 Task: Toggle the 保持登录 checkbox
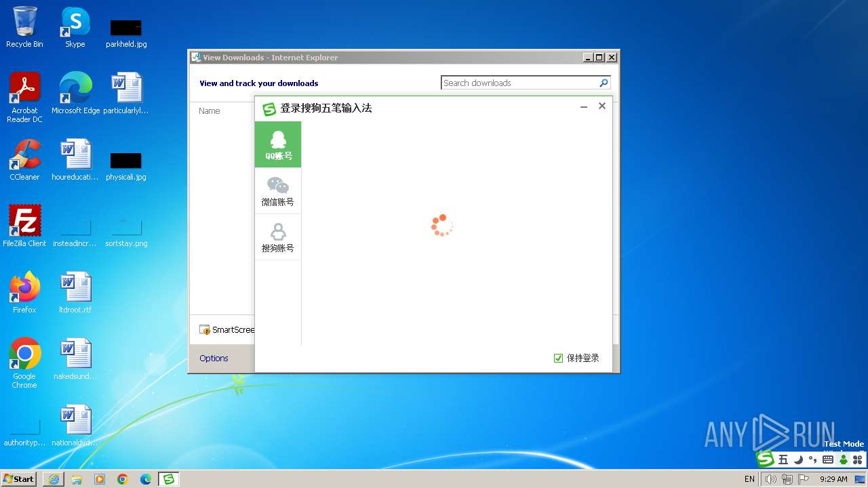click(x=558, y=358)
